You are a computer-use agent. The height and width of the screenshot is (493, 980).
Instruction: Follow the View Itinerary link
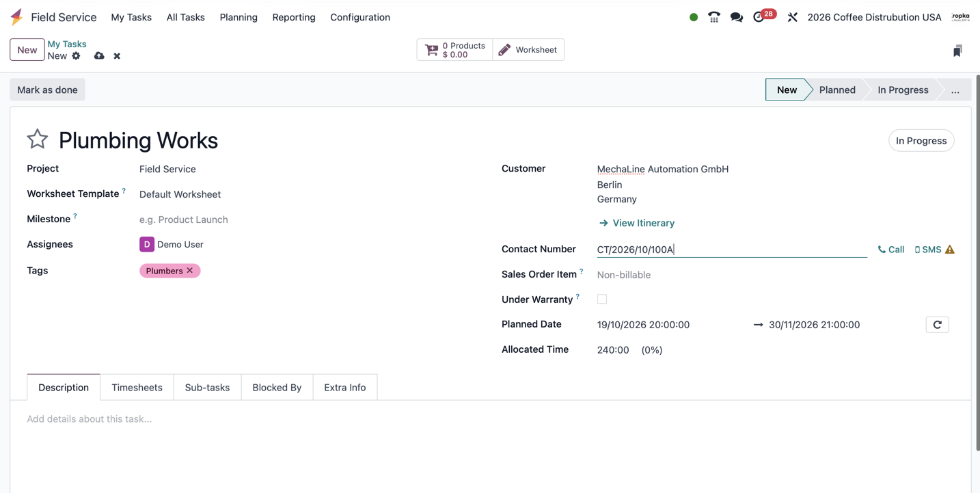click(637, 223)
